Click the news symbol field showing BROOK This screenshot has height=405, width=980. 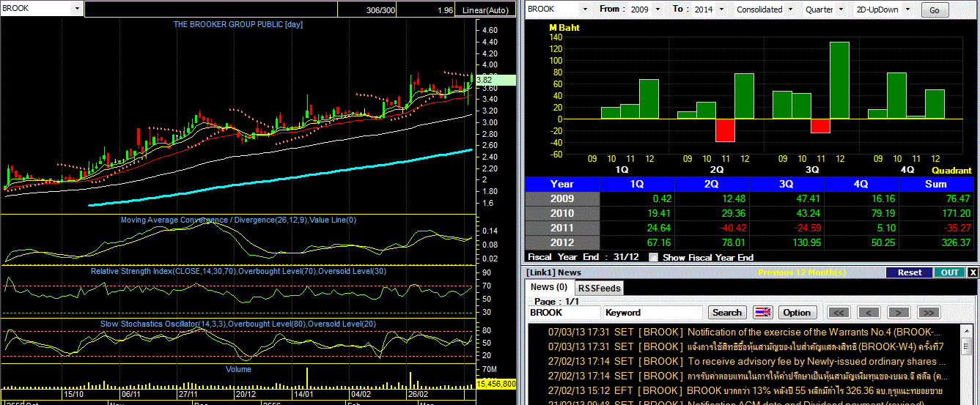pos(563,313)
